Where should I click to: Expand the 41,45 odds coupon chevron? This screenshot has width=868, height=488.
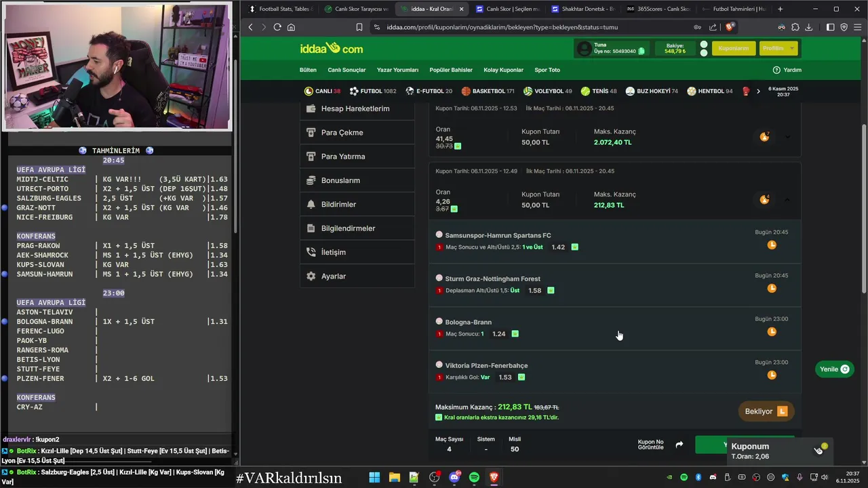click(x=787, y=137)
